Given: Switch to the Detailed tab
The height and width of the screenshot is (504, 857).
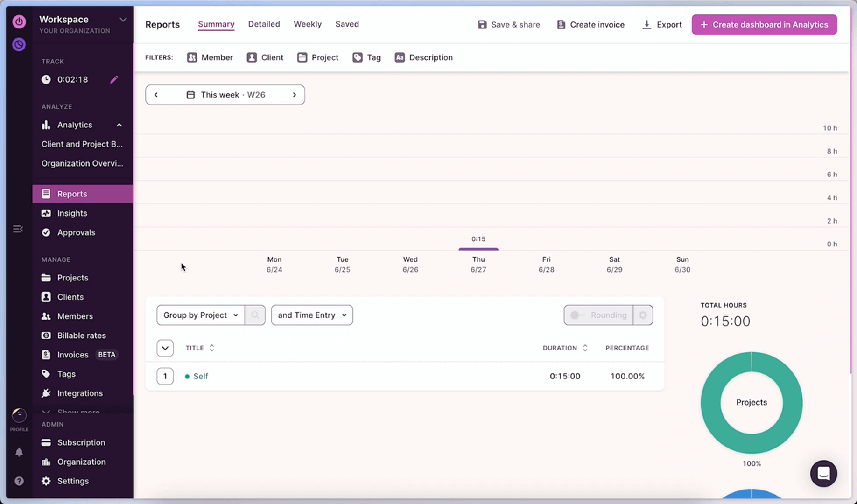Looking at the screenshot, I should [264, 24].
